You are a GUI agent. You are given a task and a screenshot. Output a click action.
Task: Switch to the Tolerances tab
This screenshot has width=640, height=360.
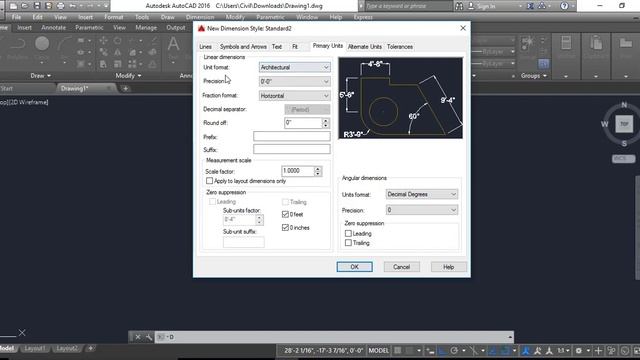pyautogui.click(x=400, y=47)
